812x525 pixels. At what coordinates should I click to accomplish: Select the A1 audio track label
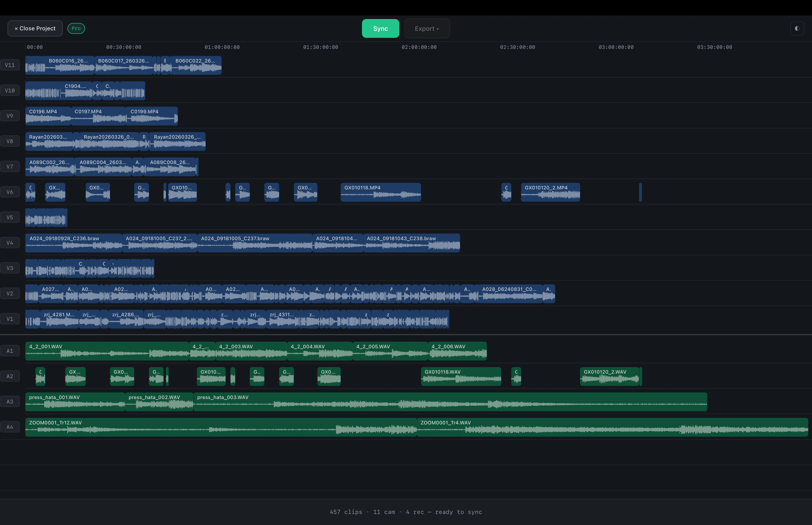[10, 351]
